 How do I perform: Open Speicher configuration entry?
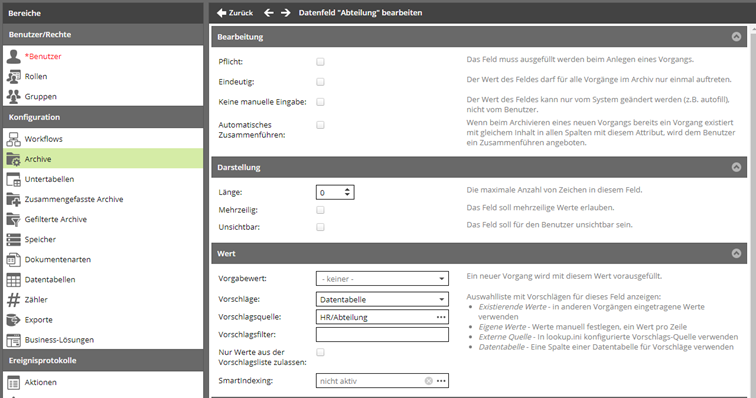click(40, 240)
